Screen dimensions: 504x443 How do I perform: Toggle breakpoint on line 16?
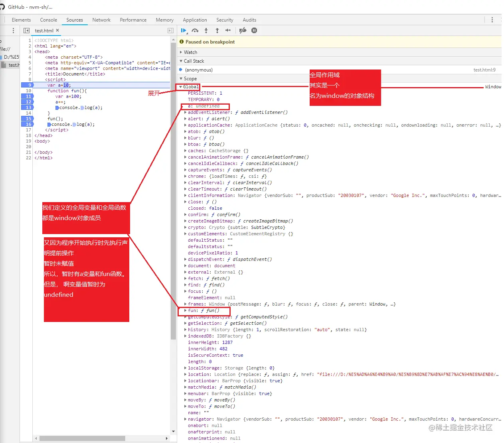27,124
